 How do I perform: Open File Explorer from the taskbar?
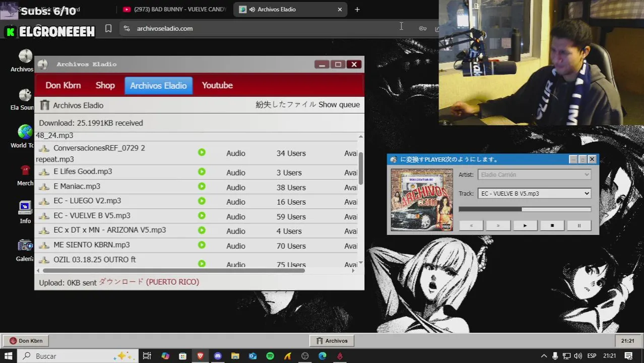(x=235, y=356)
